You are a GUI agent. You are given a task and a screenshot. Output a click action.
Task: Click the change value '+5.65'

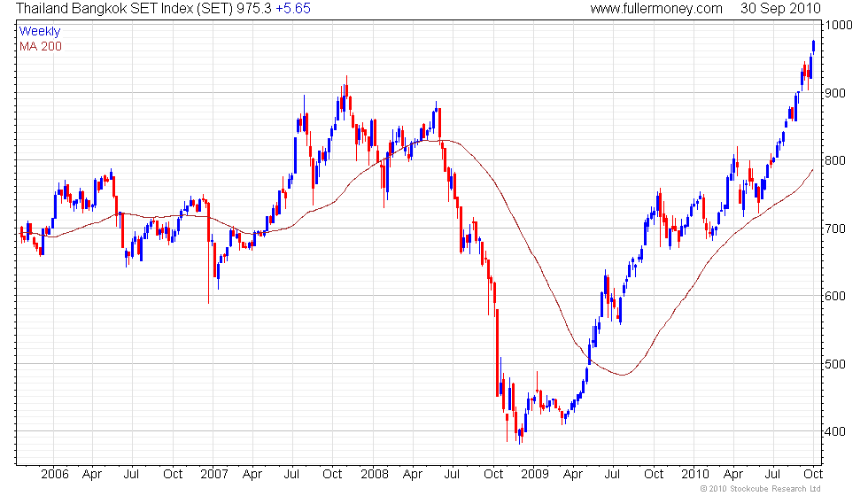[x=293, y=8]
